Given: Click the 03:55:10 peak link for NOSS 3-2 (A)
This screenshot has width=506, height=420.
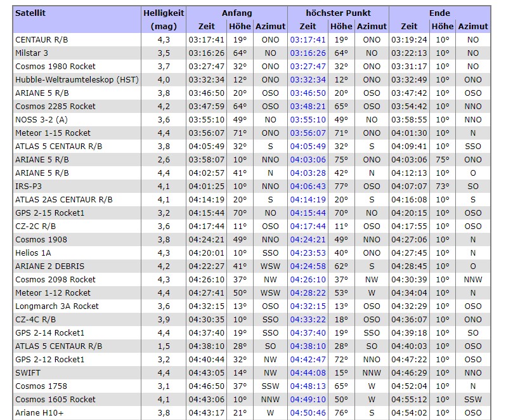Looking at the screenshot, I should (308, 120).
